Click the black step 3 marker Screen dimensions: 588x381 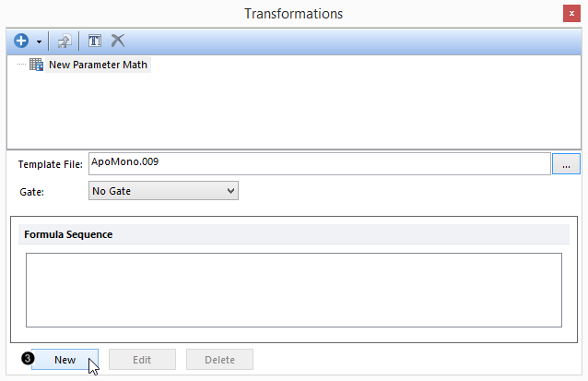point(26,358)
